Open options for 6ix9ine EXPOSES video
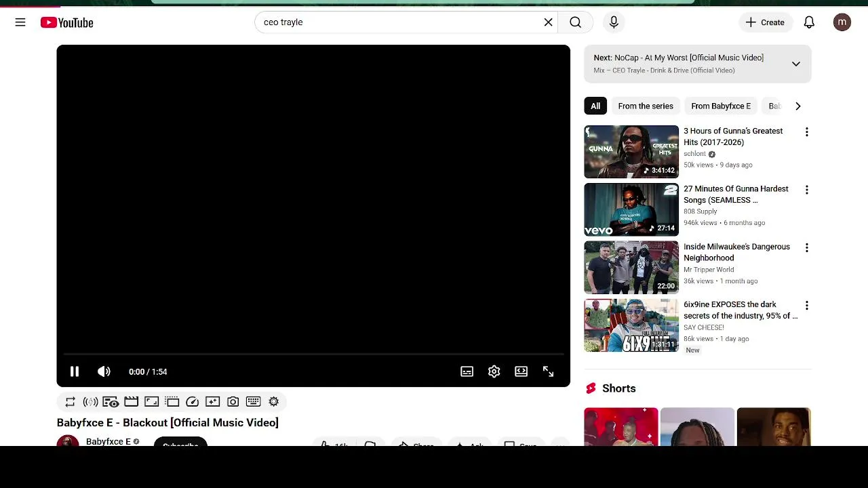Image resolution: width=868 pixels, height=488 pixels. pyautogui.click(x=806, y=306)
